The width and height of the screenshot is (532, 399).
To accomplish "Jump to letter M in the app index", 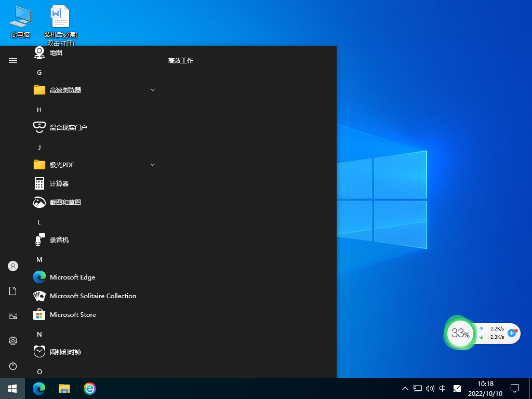I will 39,259.
